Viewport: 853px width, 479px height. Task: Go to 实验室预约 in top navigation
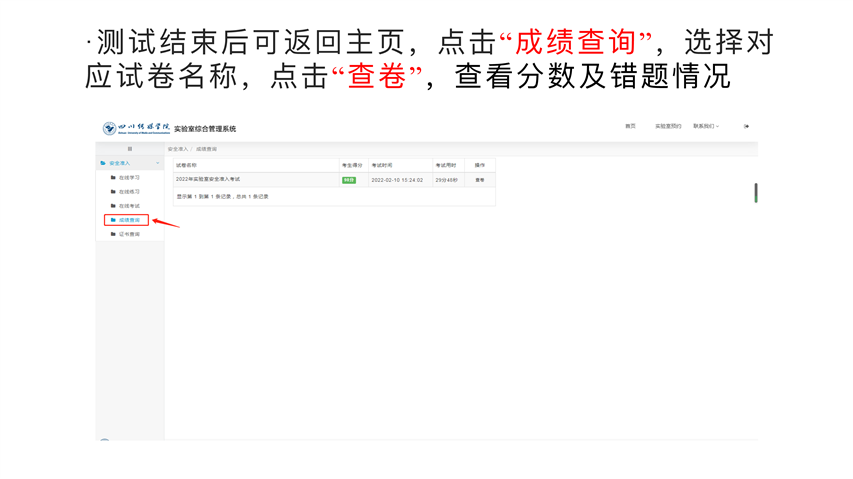point(667,127)
